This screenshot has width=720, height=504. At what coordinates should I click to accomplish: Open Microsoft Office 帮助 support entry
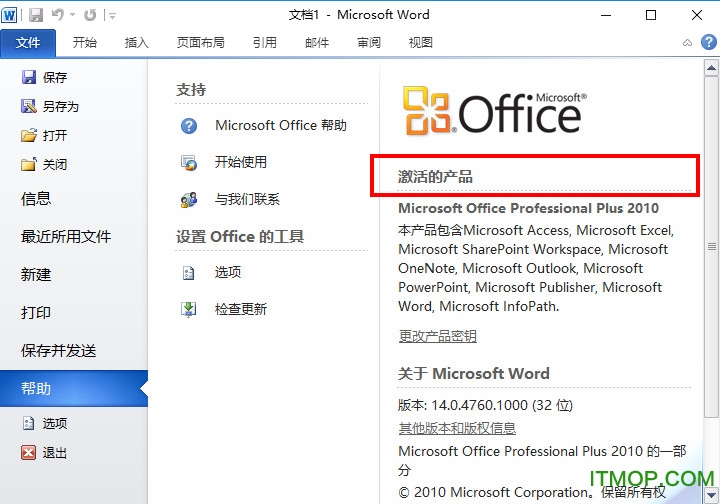[281, 125]
